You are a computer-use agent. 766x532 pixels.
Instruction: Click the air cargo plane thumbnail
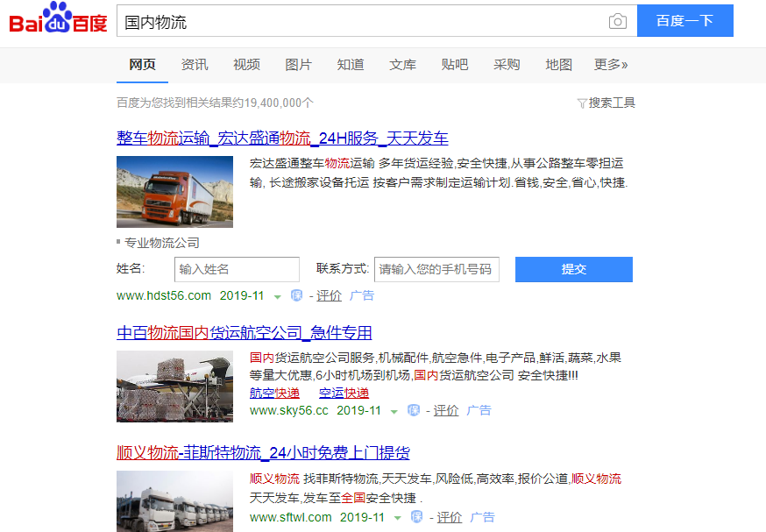(174, 387)
